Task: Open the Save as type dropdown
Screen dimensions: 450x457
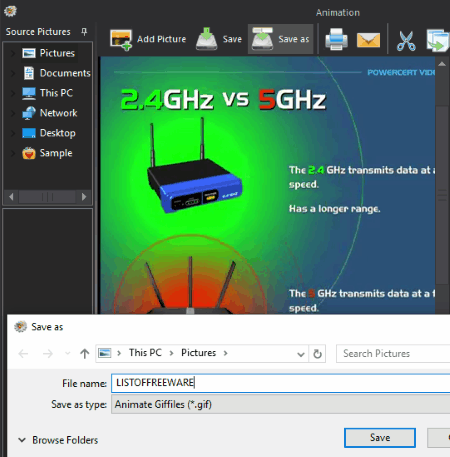Action: tap(281, 404)
